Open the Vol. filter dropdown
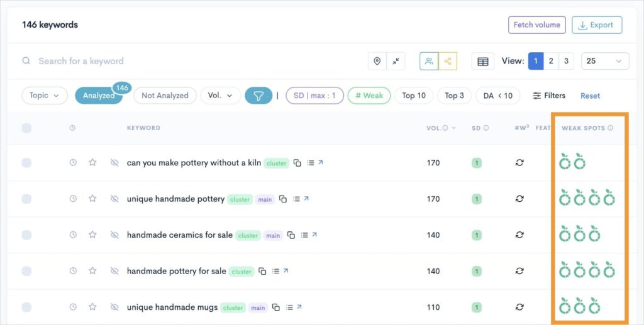644x325 pixels. 220,96
